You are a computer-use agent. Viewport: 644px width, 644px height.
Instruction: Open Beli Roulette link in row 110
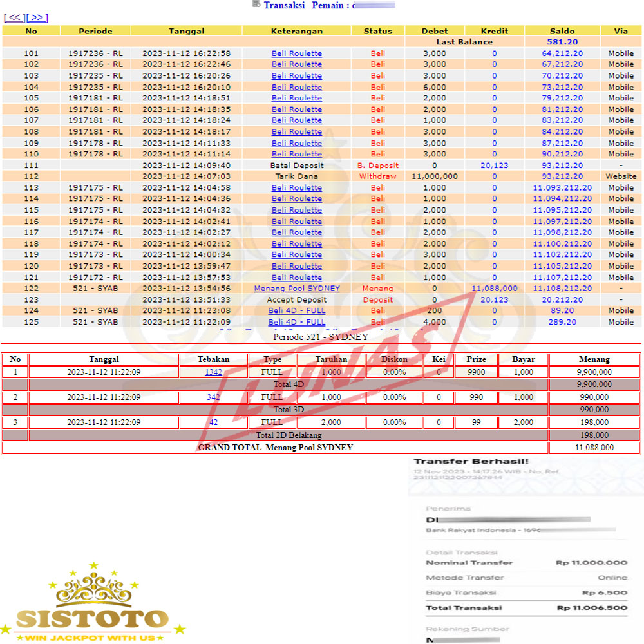point(296,154)
